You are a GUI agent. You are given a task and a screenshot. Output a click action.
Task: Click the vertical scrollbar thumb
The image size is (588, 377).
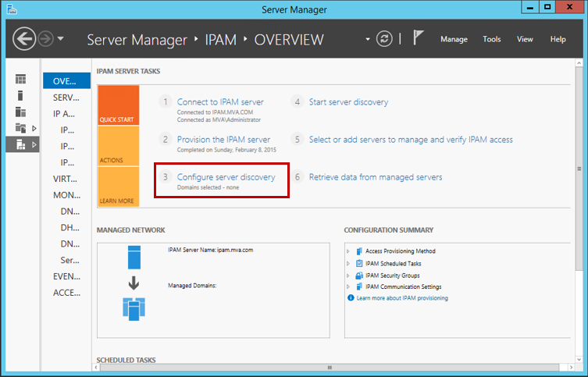[579, 169]
